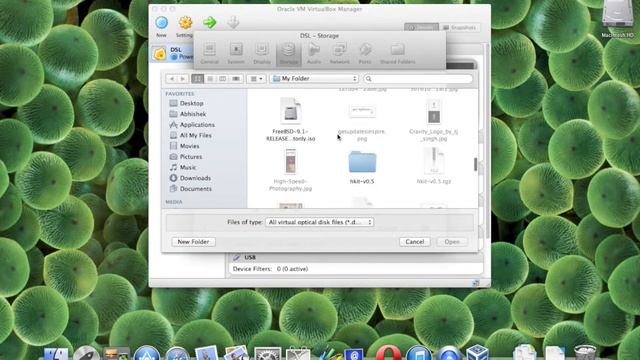Click the Gravity_Logo_by_sj_singh.jpg file
This screenshot has height=360, width=640.
coord(433,120)
